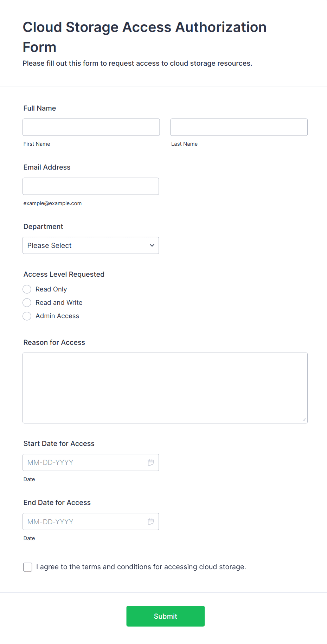Open the Start Date calendar picker icon
Screen dimensions: 327x644
tap(151, 462)
